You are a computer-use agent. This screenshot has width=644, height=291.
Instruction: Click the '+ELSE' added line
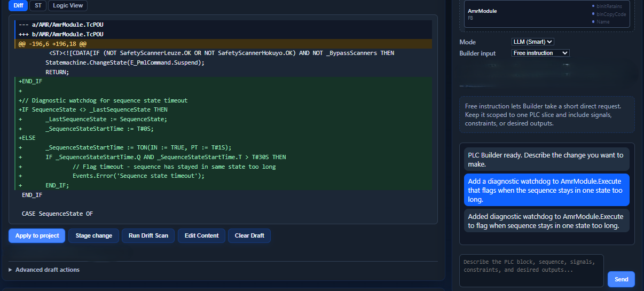click(223, 138)
